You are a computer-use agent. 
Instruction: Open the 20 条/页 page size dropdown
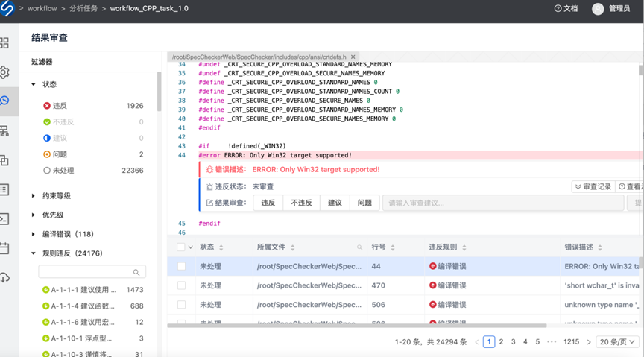617,341
